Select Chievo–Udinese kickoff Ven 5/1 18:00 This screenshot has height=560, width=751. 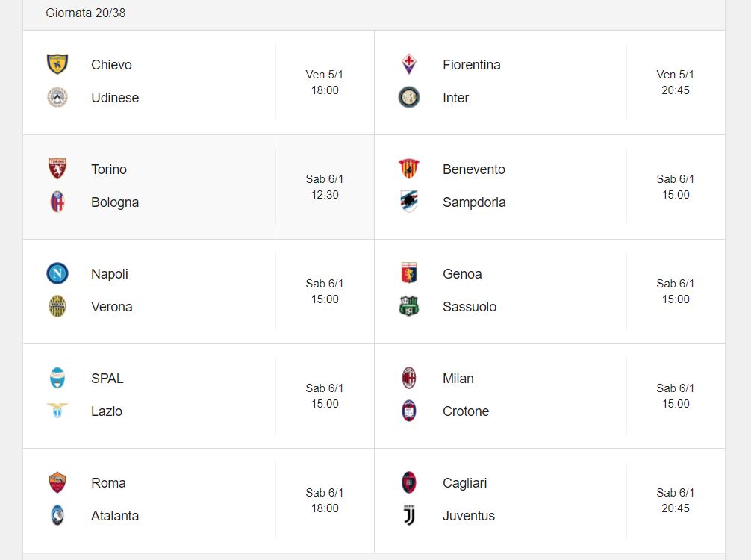[325, 82]
